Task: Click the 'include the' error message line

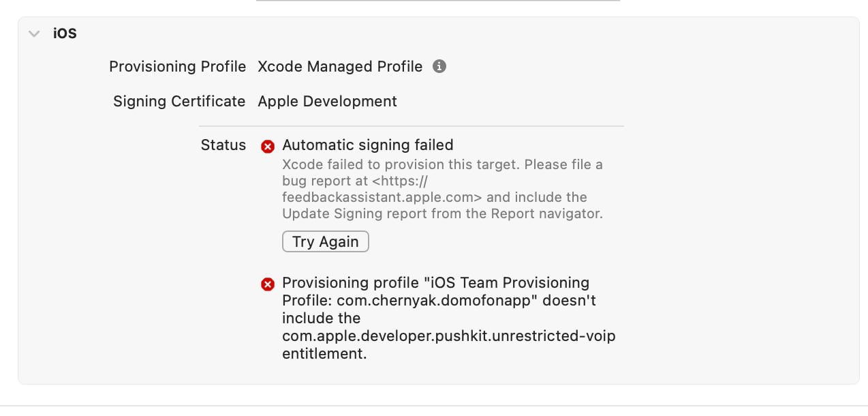Action: click(x=322, y=318)
